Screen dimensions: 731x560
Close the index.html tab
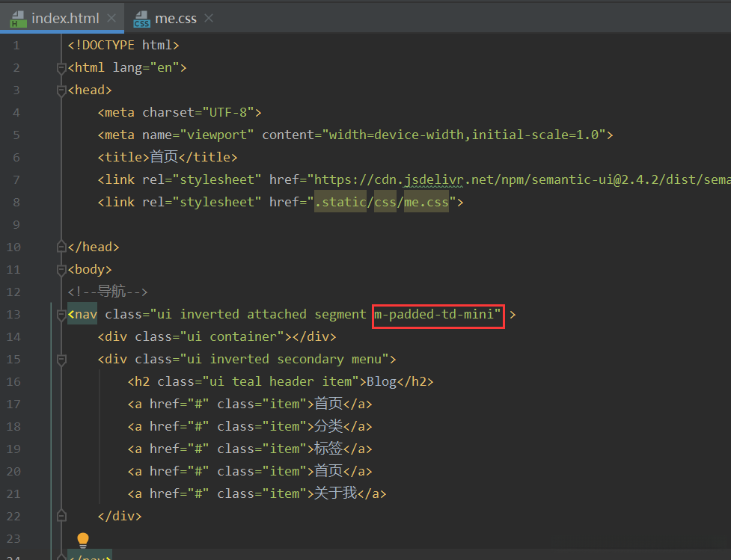coord(111,19)
